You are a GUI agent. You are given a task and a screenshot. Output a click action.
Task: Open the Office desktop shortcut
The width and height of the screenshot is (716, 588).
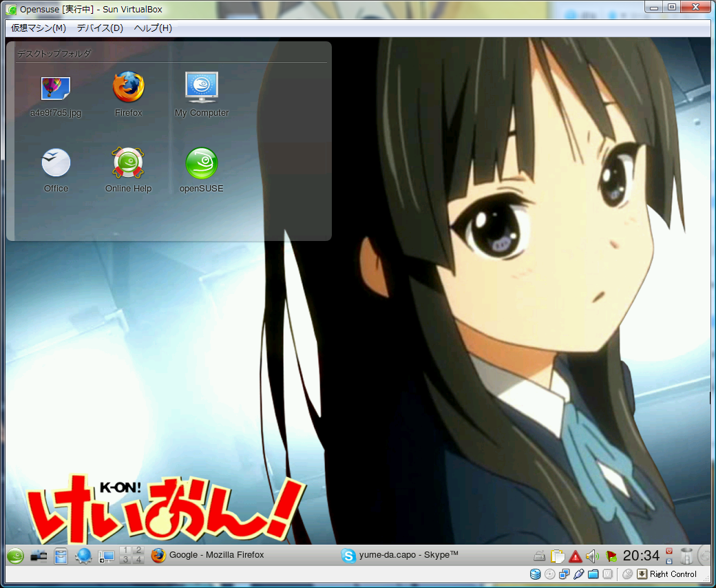pyautogui.click(x=56, y=170)
